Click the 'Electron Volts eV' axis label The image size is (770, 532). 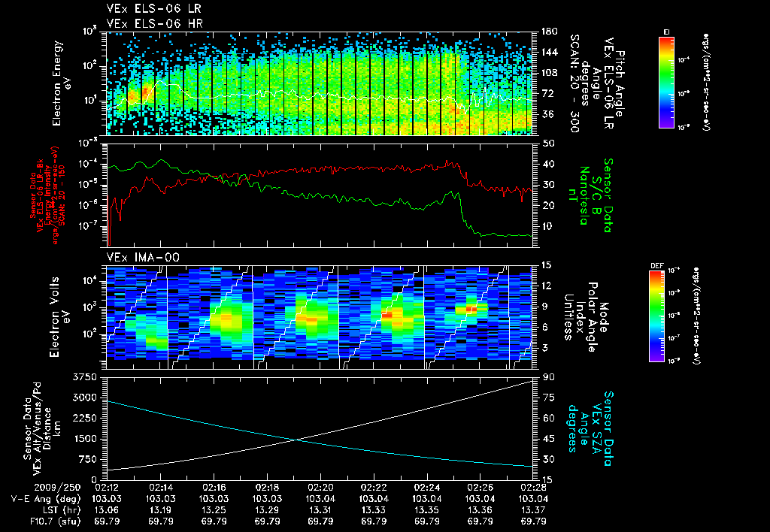tap(59, 317)
